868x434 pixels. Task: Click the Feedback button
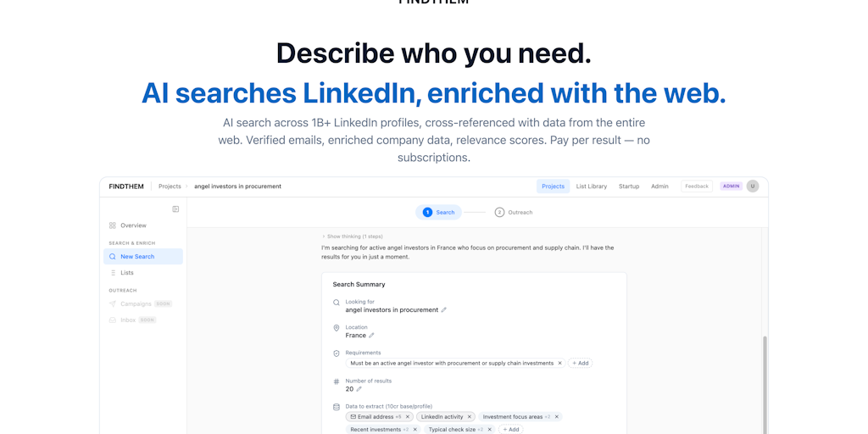point(697,186)
